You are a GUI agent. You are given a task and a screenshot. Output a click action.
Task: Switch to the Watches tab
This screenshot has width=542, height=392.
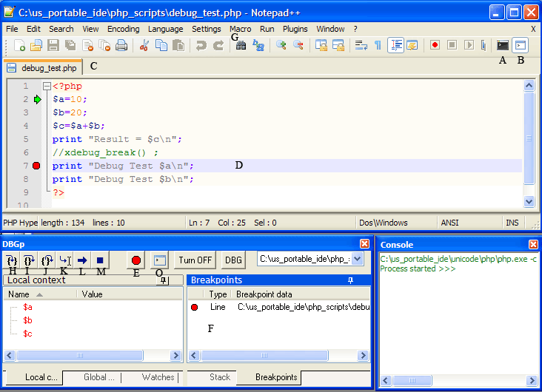click(158, 377)
